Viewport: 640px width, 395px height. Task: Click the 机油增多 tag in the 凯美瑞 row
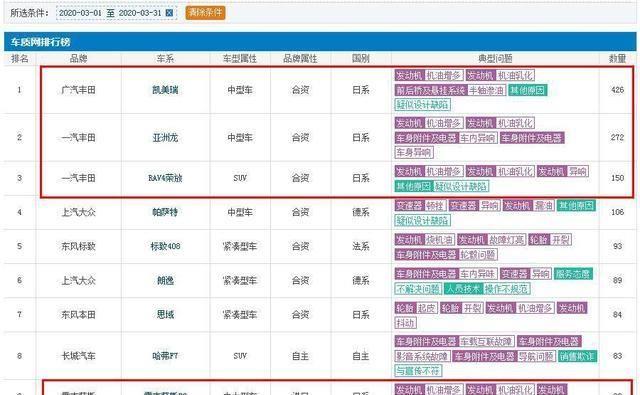tap(443, 75)
